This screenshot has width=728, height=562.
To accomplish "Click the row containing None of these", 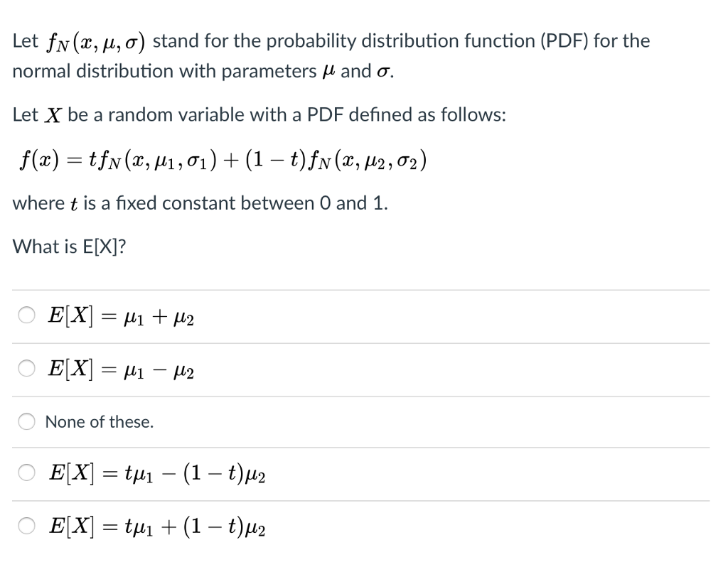I will [x=355, y=421].
